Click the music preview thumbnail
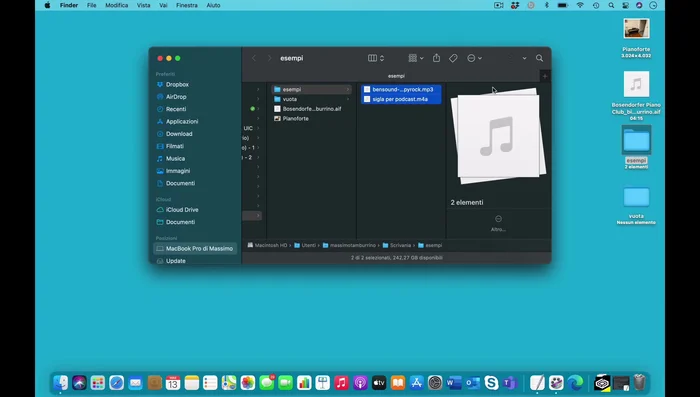This screenshot has width=700, height=397. tap(498, 136)
